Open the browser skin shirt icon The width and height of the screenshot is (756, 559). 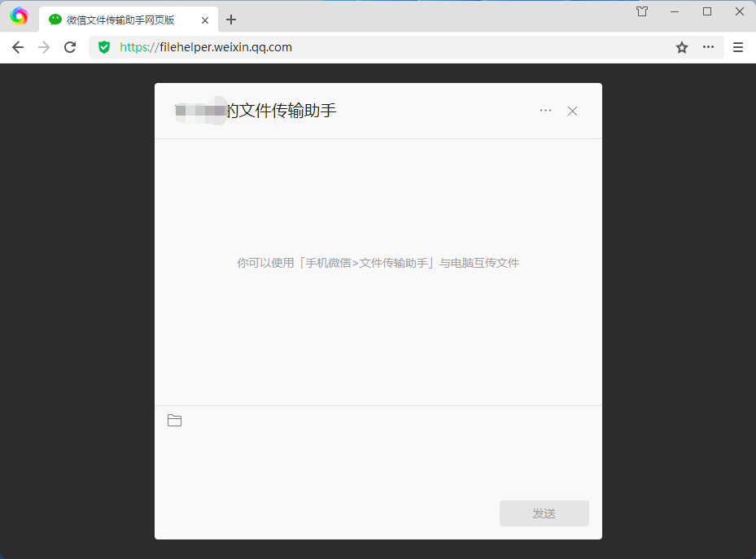click(642, 11)
